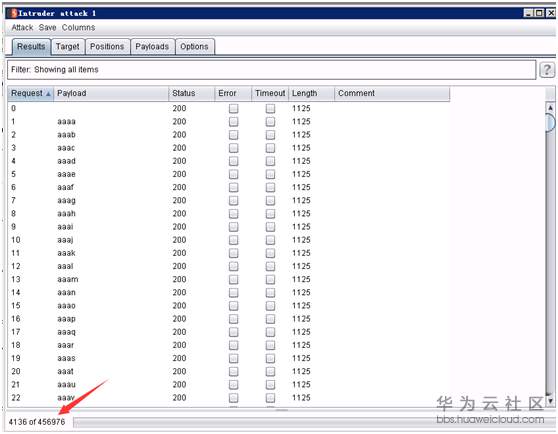Click status 200 in aaam row
The width and height of the screenshot is (558, 434).
179,280
